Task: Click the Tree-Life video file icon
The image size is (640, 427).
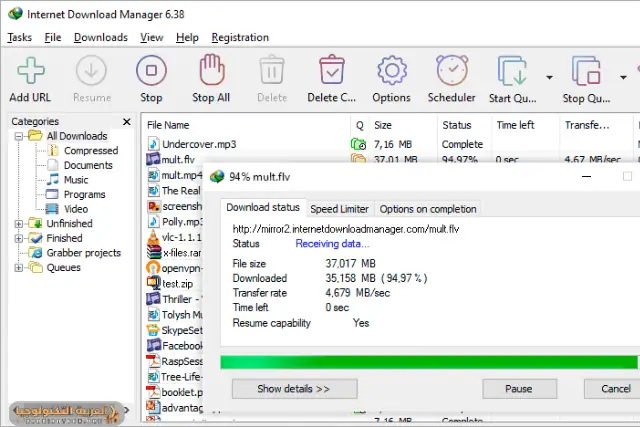Action: (153, 376)
